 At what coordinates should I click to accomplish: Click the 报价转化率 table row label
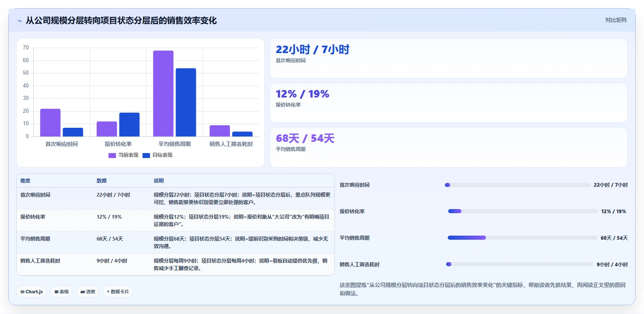pos(33,217)
